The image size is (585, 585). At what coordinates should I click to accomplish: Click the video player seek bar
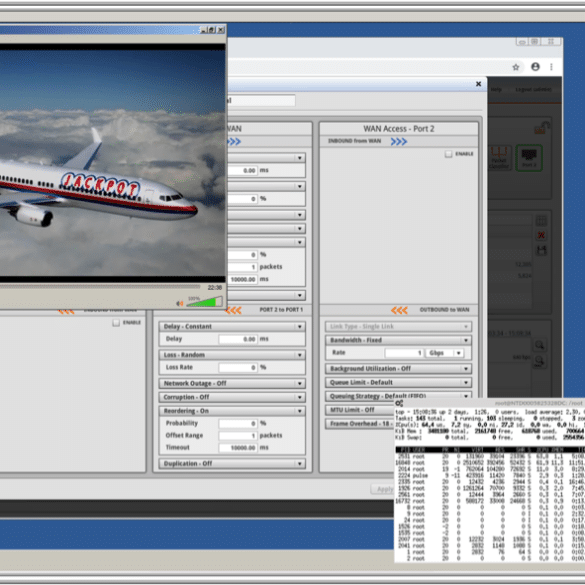tap(100, 287)
